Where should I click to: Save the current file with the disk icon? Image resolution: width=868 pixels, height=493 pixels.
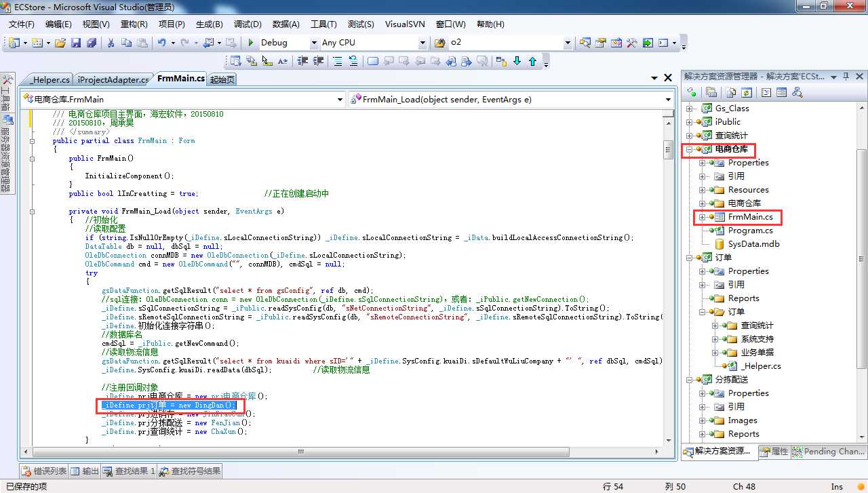pyautogui.click(x=75, y=43)
